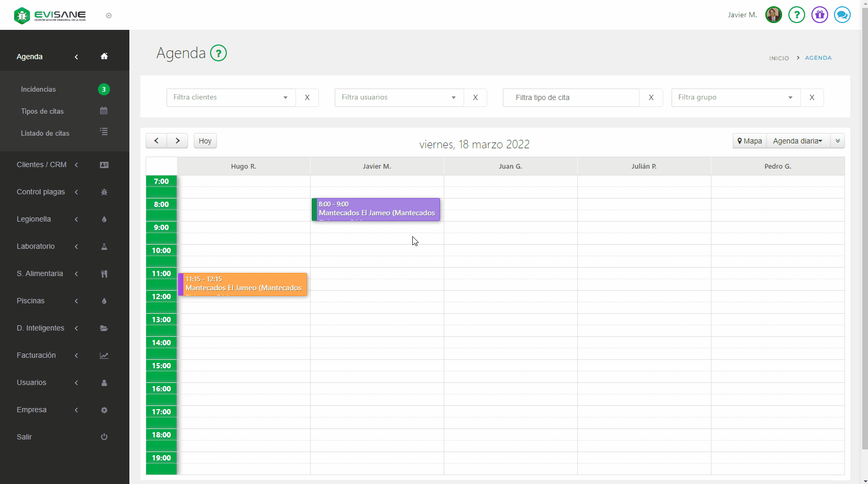868x484 pixels.
Task: Click Javier M. user avatar
Action: 773,15
